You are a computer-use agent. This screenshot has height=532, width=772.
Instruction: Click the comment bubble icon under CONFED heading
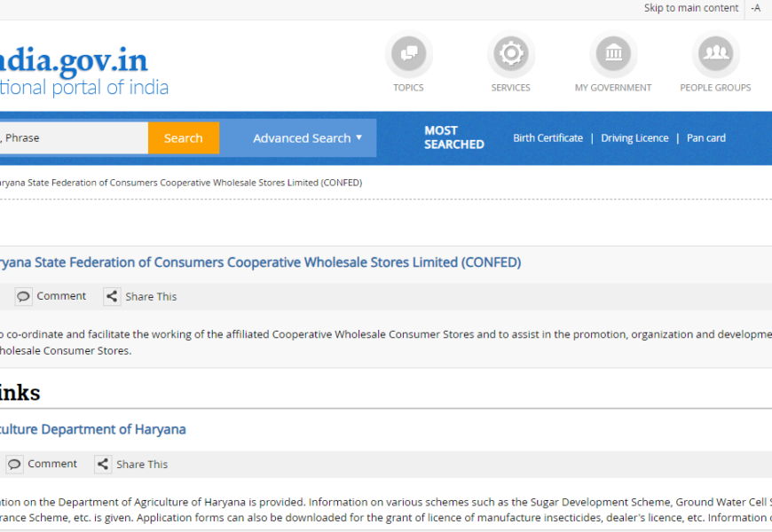coord(24,296)
